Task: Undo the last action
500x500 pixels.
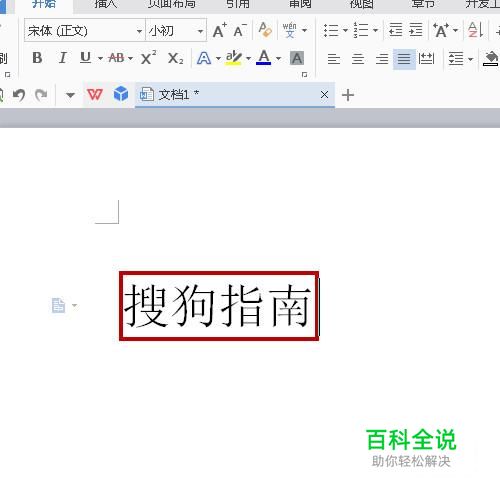Action: [x=19, y=95]
